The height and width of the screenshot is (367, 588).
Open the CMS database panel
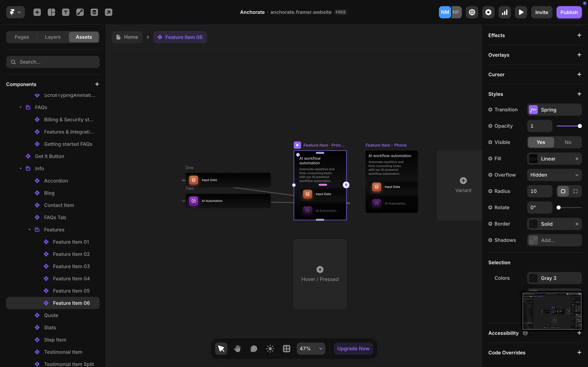[x=94, y=12]
